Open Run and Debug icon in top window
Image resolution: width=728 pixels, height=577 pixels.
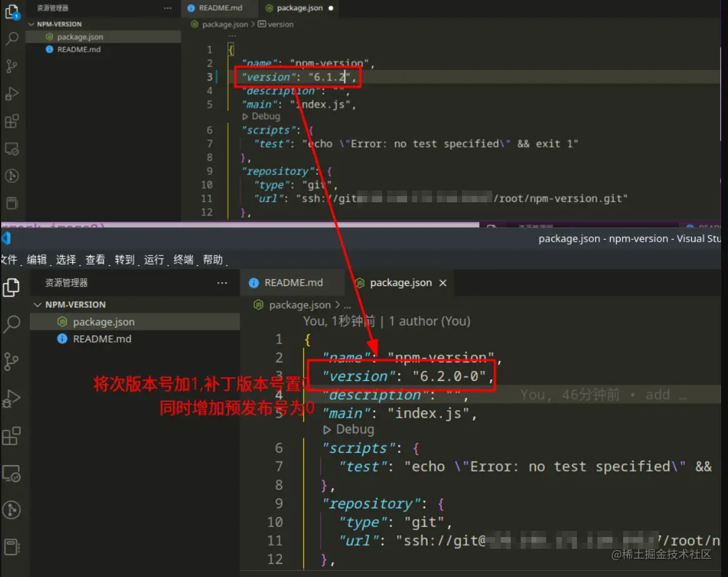pyautogui.click(x=12, y=94)
